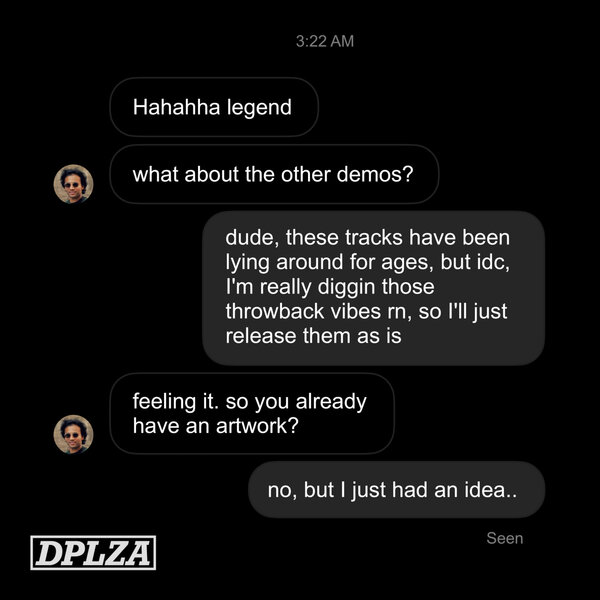Click 'have an artwork?' text line

[215, 426]
